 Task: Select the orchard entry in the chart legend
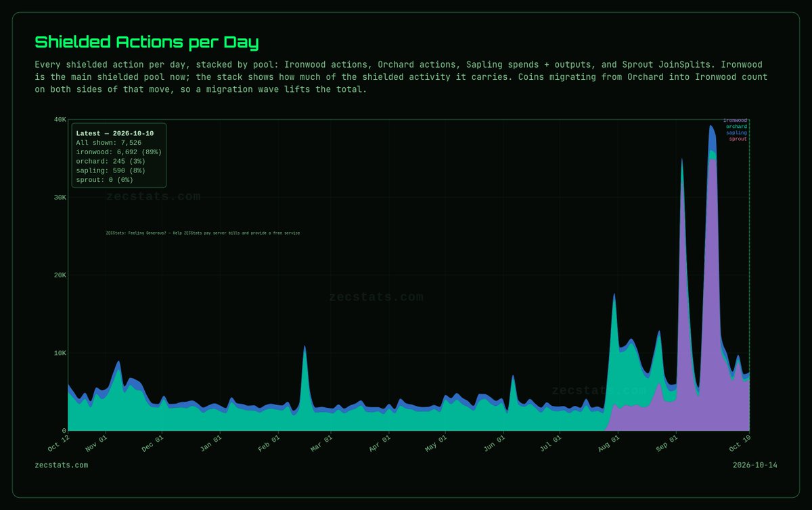click(736, 126)
